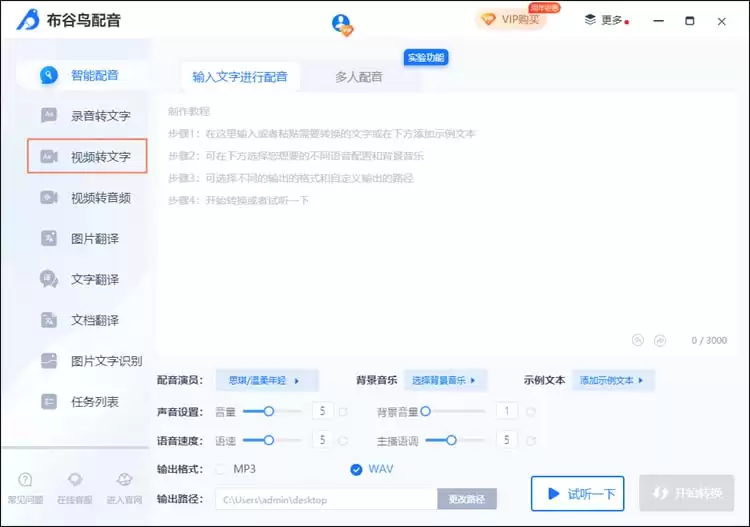Click the text input area for dubbing
Image resolution: width=750 pixels, height=527 pixels.
tap(447, 225)
